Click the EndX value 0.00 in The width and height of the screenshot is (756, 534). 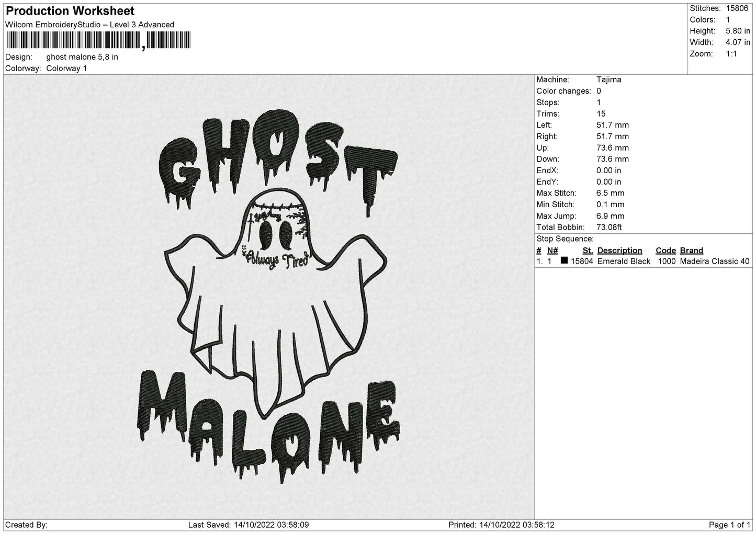tap(609, 171)
